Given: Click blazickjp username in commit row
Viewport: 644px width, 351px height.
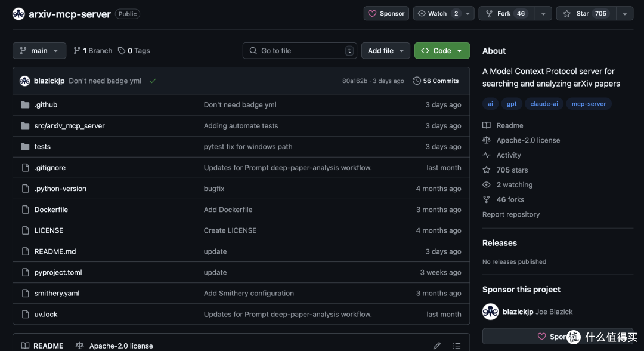Looking at the screenshot, I should (49, 81).
